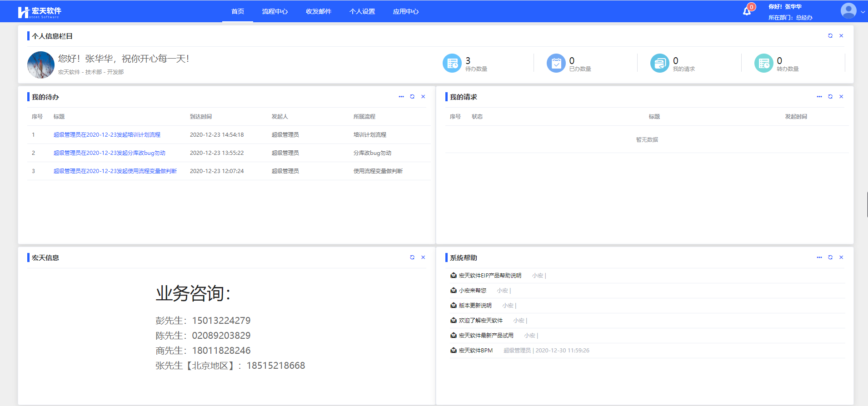The width and height of the screenshot is (868, 406).
Task: Refresh the 宏天信息 panel
Action: 412,257
